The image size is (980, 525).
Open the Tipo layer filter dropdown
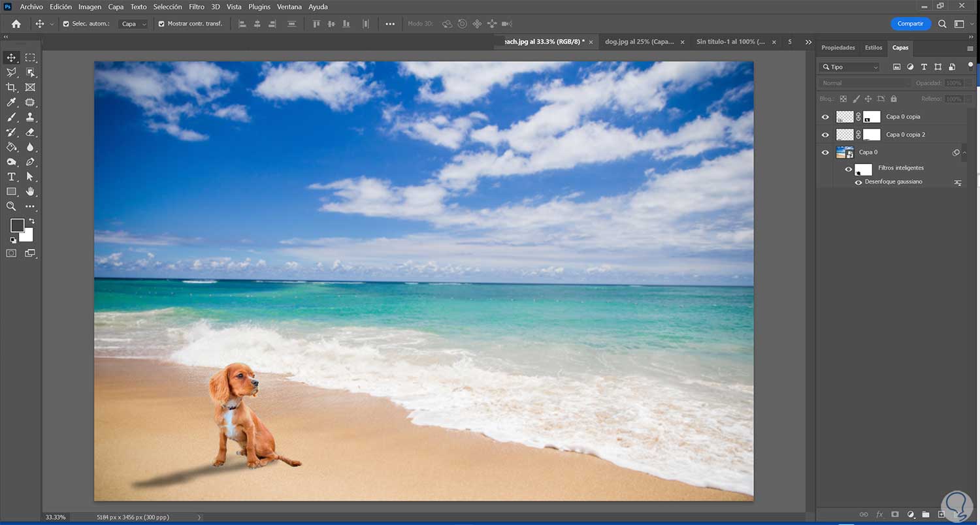851,67
